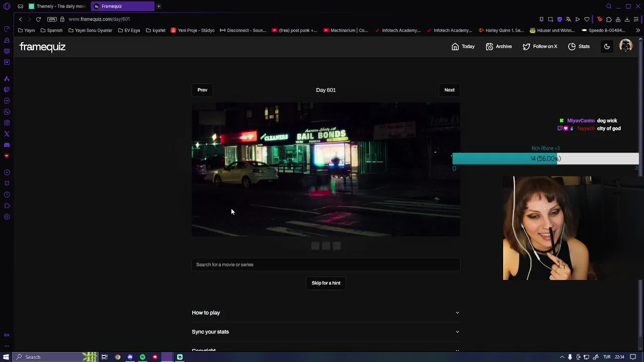Open the Harley Quinn 1. Se... bookmark

point(502,30)
